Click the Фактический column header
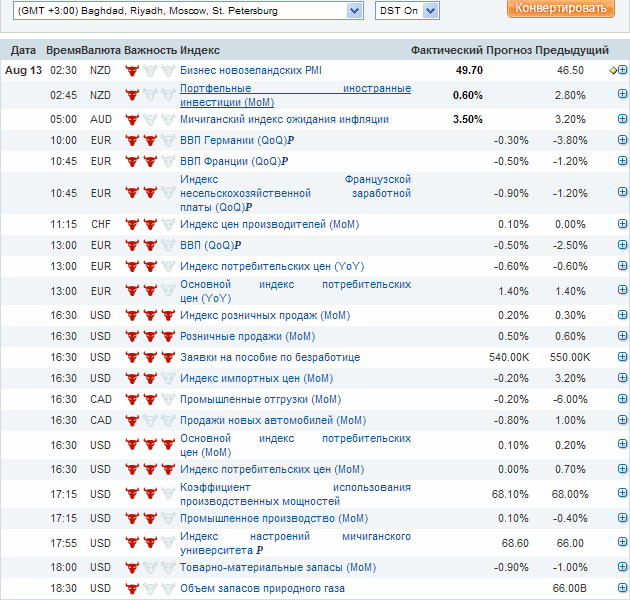This screenshot has height=600, width=630. click(447, 50)
